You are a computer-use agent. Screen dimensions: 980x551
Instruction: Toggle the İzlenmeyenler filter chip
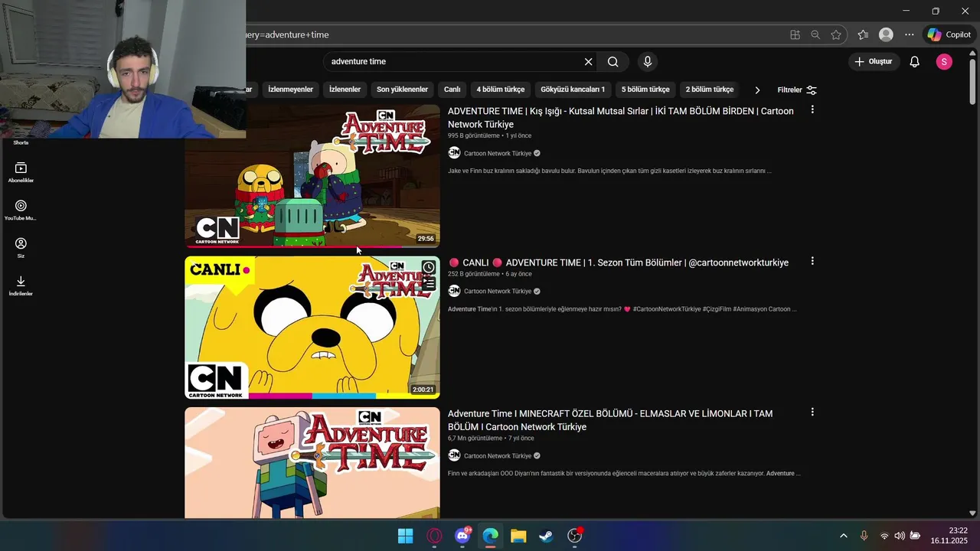(x=290, y=90)
